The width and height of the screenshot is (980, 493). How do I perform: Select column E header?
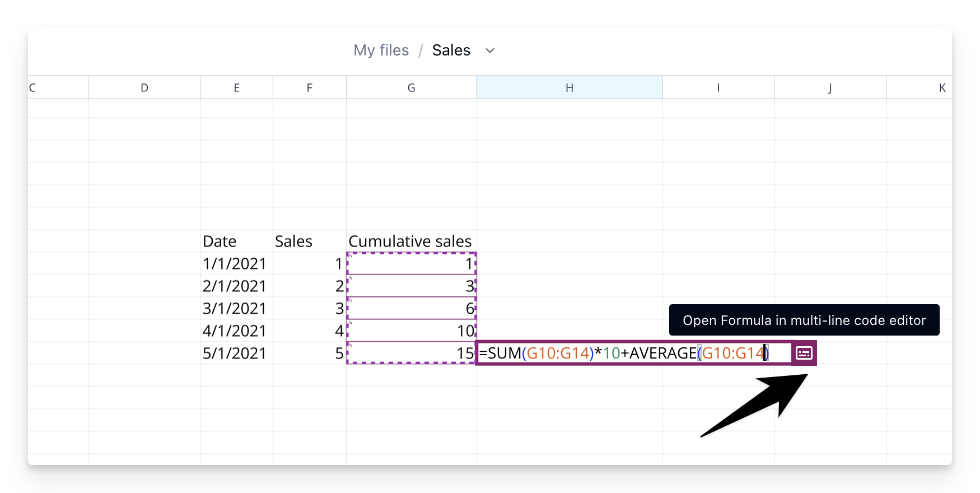pyautogui.click(x=236, y=87)
